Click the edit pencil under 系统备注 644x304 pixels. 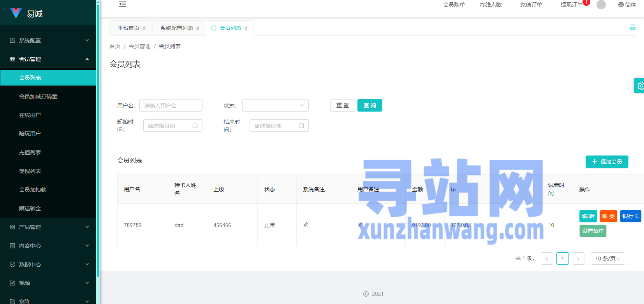coord(306,225)
